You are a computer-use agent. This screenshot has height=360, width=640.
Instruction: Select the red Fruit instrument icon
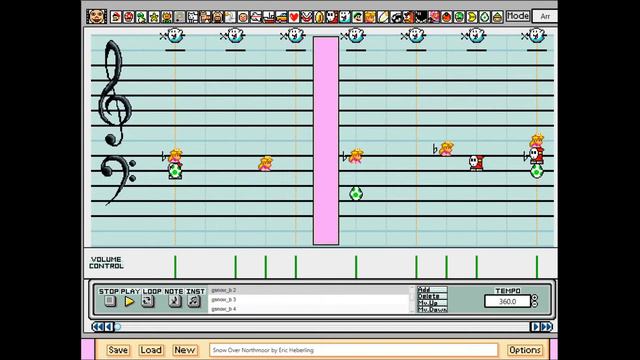(447, 17)
